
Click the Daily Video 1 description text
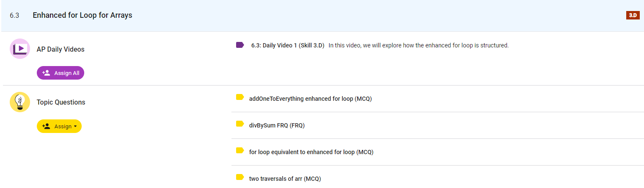coord(418,45)
